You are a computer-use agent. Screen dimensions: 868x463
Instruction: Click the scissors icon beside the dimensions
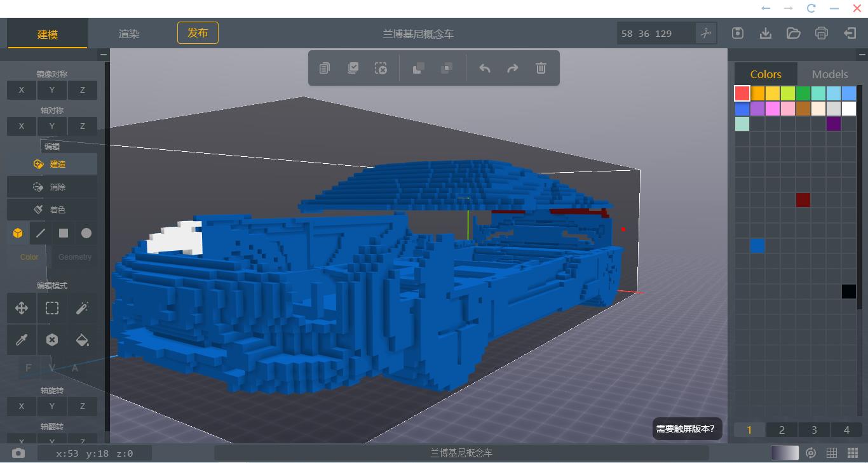tap(706, 34)
